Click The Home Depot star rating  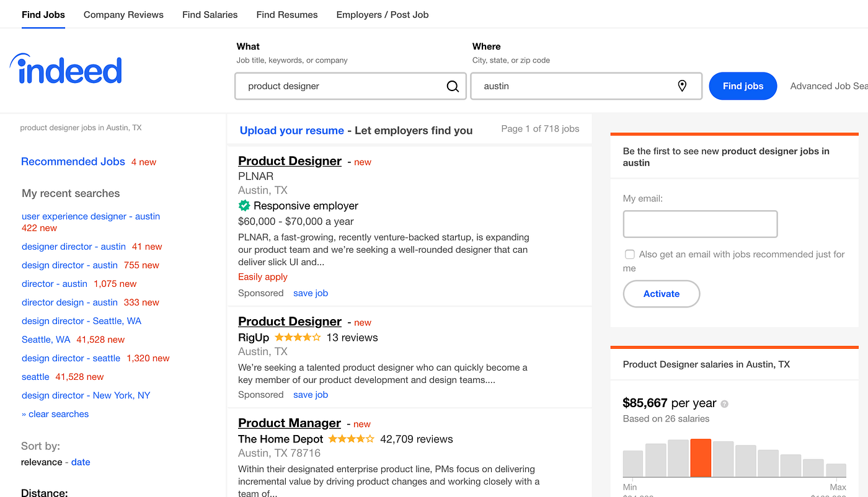(351, 439)
